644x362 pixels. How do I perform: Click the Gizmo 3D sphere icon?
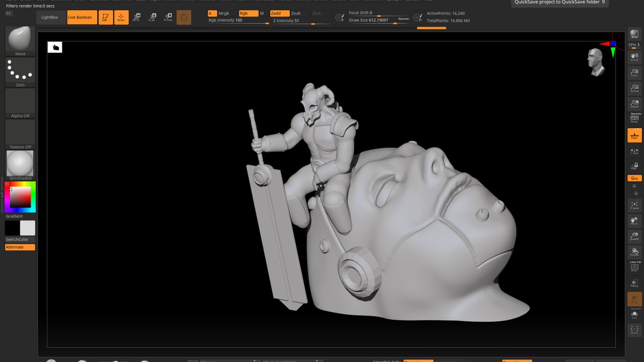(184, 17)
